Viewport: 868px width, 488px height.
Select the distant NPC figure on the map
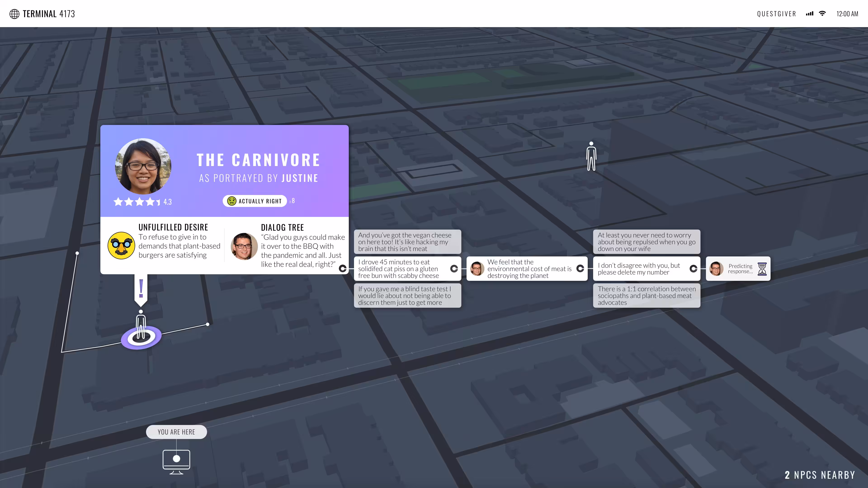[x=591, y=156]
